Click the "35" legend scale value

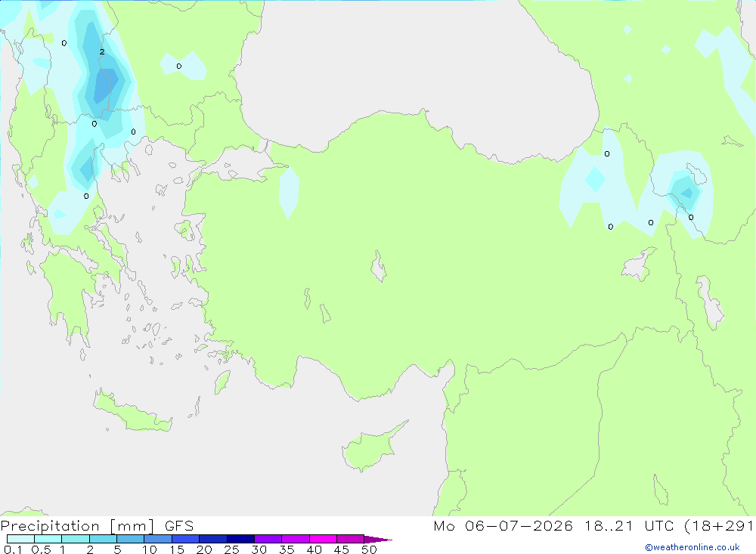(287, 549)
